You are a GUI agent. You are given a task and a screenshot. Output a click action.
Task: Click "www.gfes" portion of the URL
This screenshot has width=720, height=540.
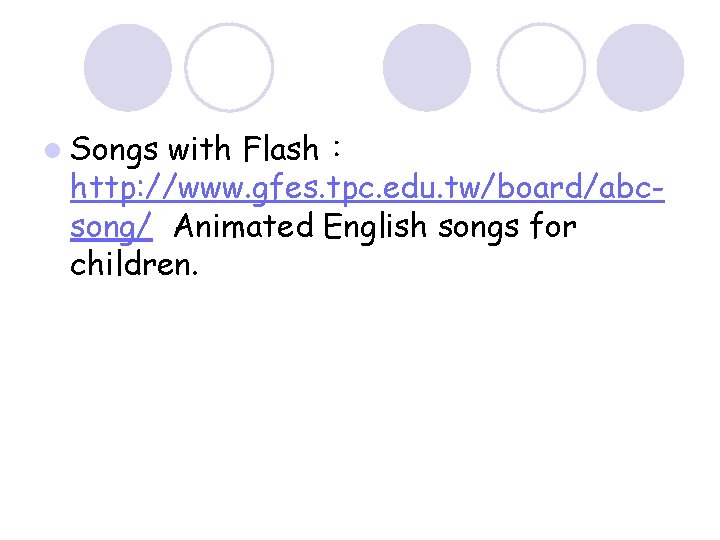point(248,189)
